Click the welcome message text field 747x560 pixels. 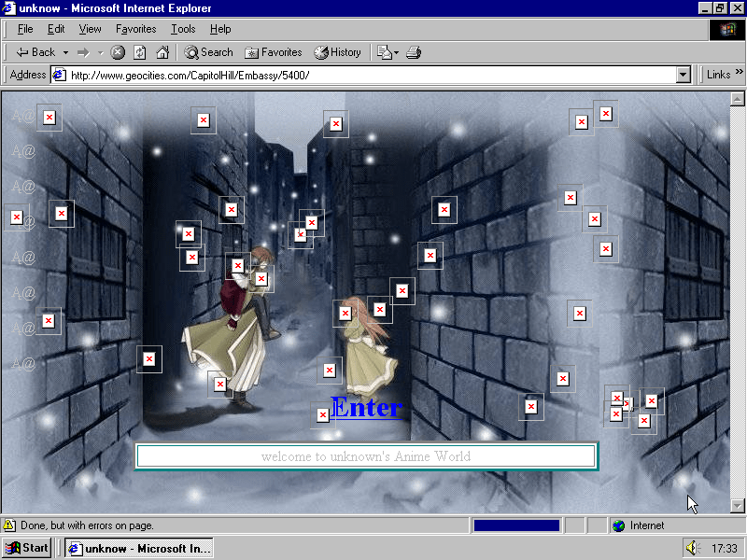point(365,456)
